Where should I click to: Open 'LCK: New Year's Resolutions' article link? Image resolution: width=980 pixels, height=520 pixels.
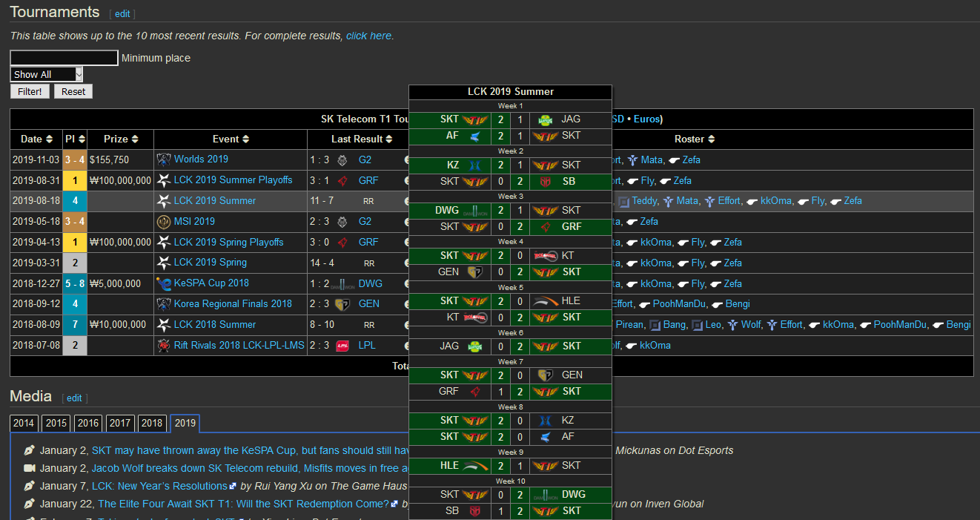(x=159, y=487)
